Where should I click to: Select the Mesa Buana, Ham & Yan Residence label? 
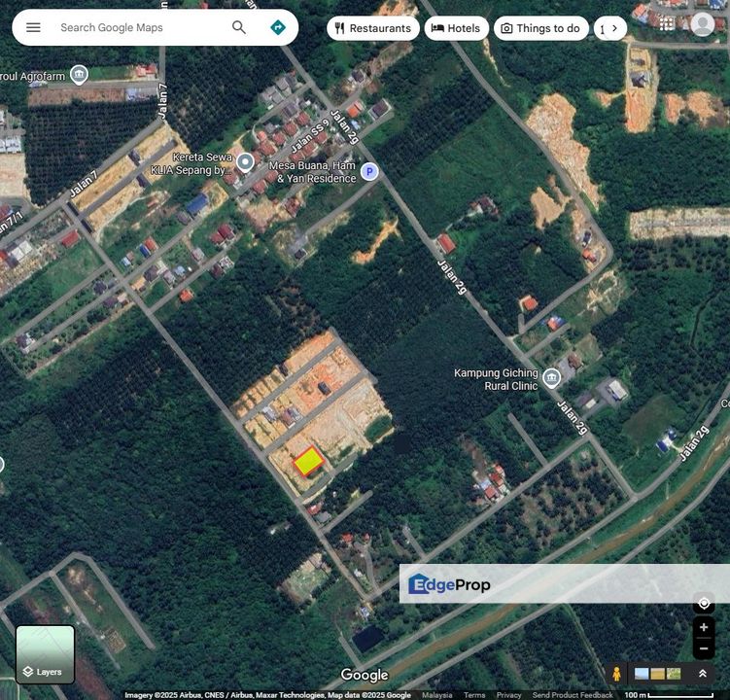(312, 172)
